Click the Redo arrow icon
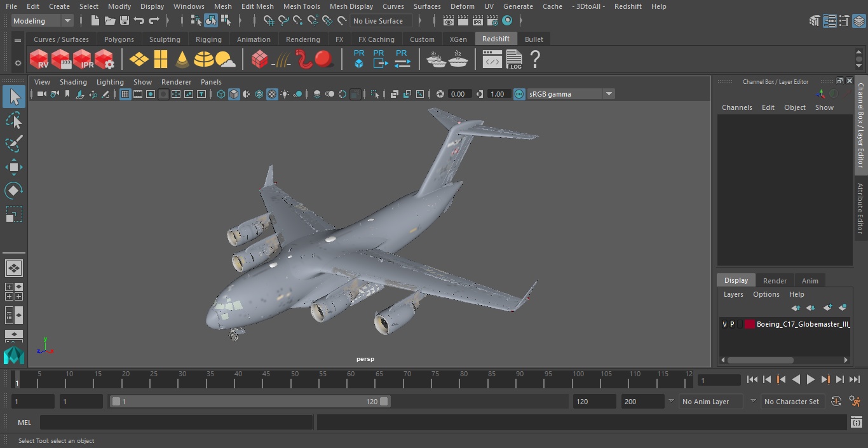Viewport: 868px width, 448px height. click(154, 21)
